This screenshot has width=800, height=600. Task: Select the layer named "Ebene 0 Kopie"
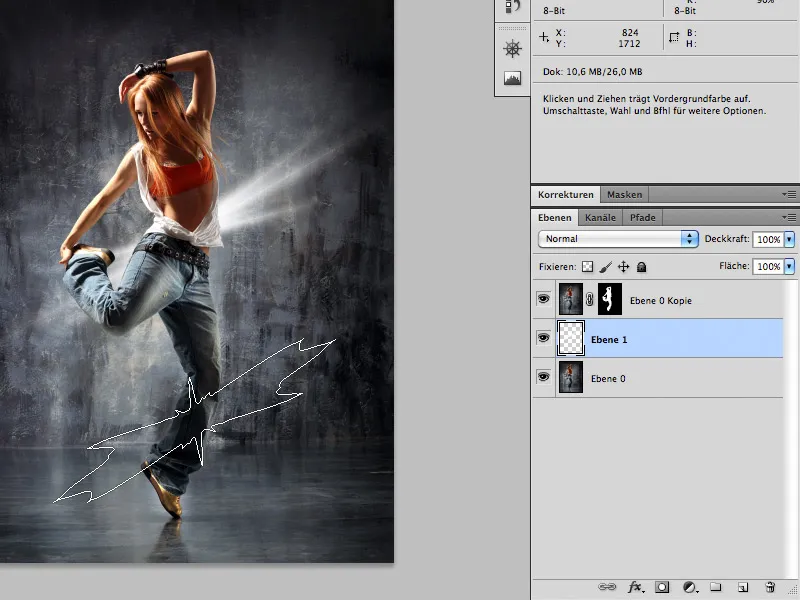tap(661, 301)
